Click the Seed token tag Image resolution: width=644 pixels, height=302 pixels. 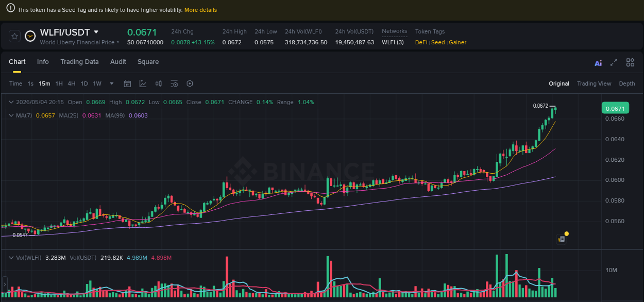point(438,42)
